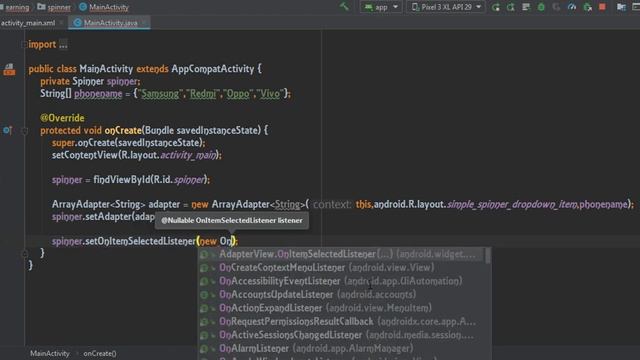
Task: Click simple_spinner_dropdown_item in the adapter line
Action: click(x=512, y=204)
